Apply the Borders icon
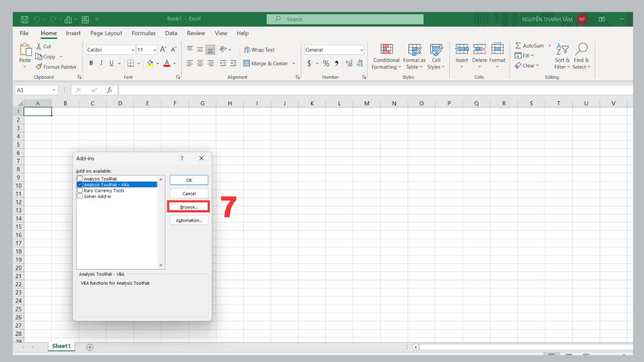This screenshot has width=644, height=362. (130, 63)
